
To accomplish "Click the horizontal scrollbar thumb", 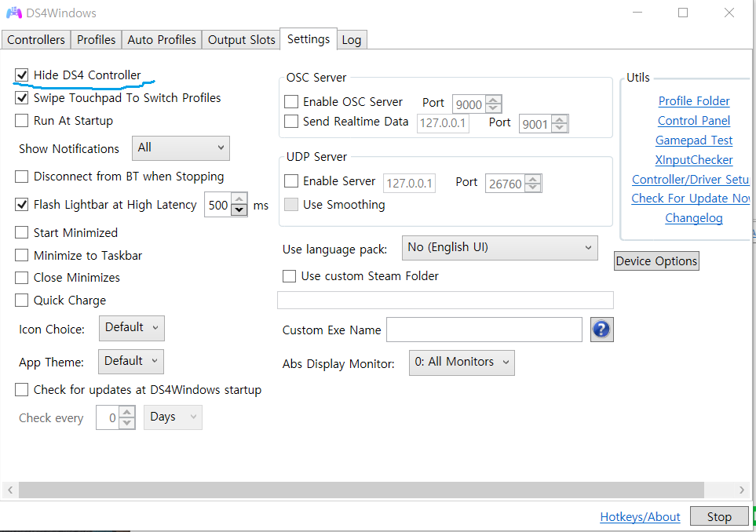I will point(361,490).
